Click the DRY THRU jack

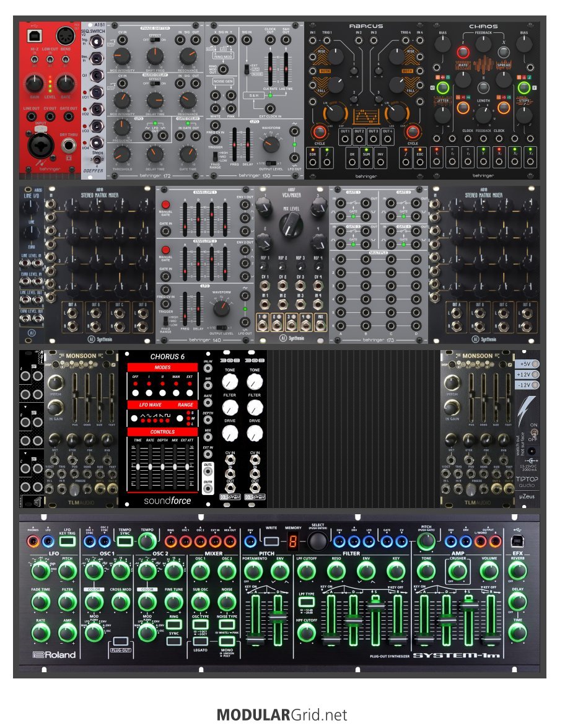[69, 146]
